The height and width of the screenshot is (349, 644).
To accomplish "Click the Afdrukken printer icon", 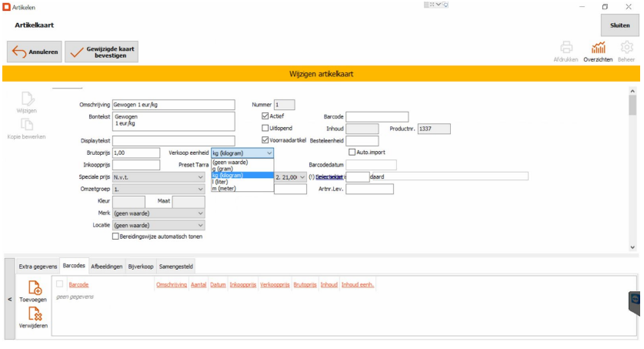I will (566, 49).
